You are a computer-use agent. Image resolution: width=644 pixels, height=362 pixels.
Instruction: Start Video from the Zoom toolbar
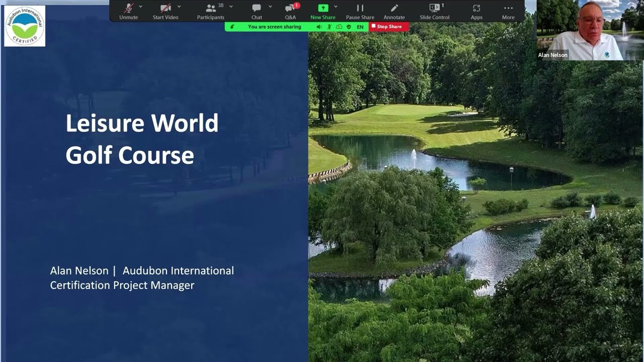166,11
